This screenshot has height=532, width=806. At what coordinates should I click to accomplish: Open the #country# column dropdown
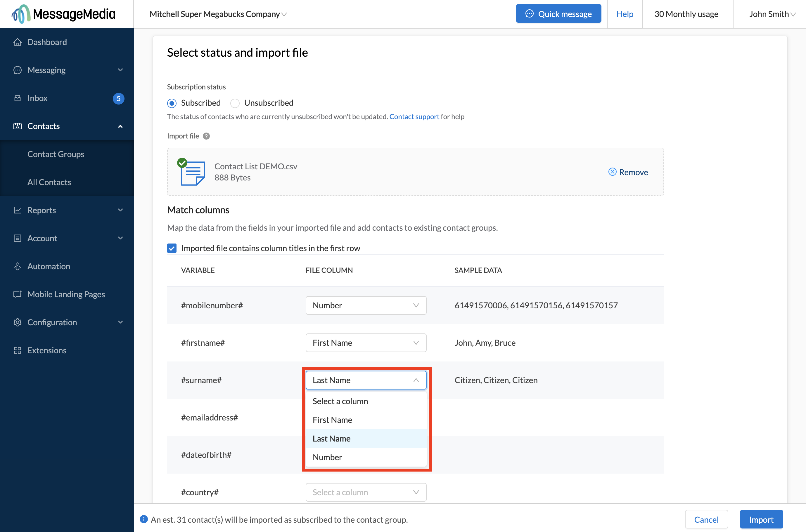coord(366,492)
